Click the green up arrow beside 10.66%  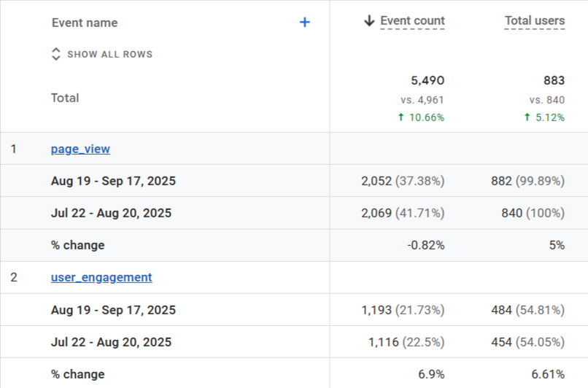pos(401,117)
